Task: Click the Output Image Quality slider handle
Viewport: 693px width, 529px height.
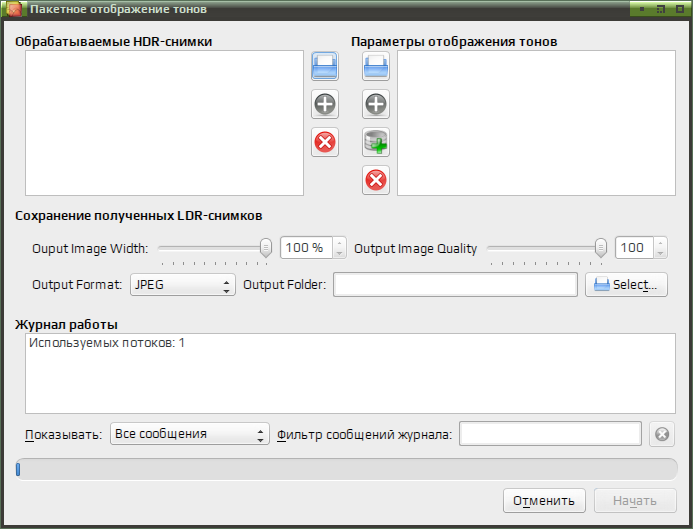Action: point(601,248)
